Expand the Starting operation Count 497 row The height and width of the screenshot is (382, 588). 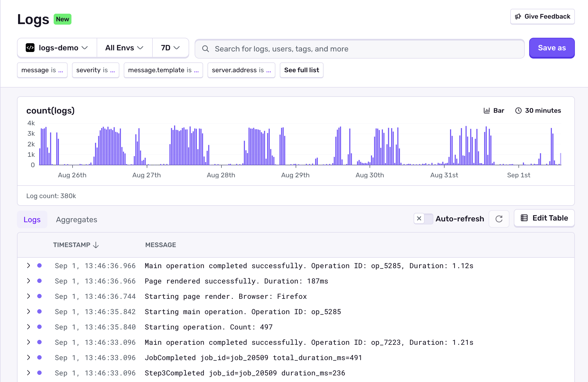pyautogui.click(x=28, y=327)
